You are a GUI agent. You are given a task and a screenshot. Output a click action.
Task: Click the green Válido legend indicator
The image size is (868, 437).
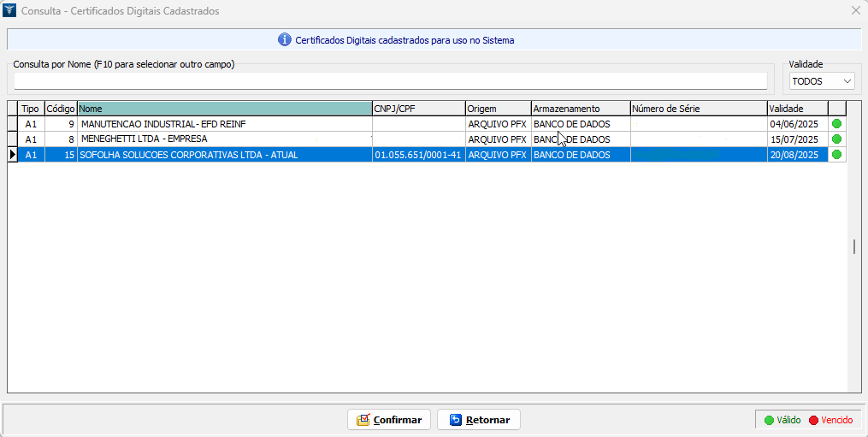(769, 420)
